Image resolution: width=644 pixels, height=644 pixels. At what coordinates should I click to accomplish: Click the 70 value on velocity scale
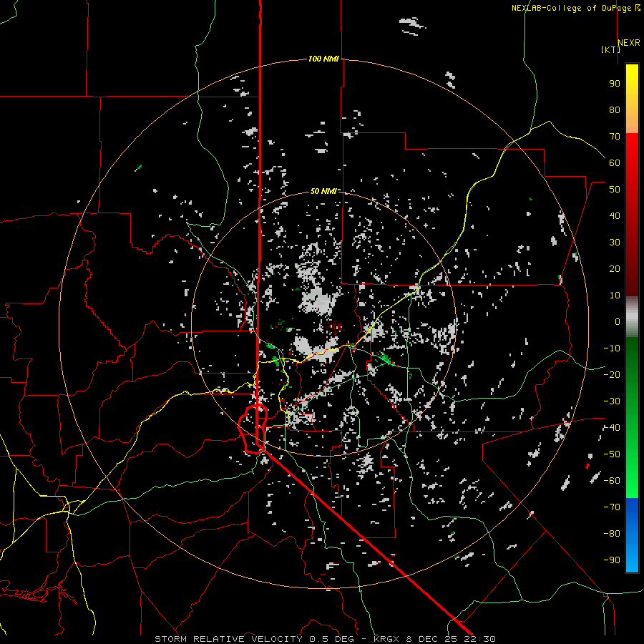pyautogui.click(x=615, y=137)
